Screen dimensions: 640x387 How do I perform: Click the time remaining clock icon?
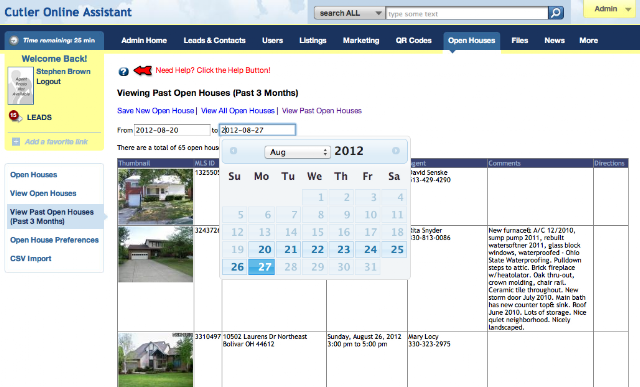pyautogui.click(x=14, y=40)
